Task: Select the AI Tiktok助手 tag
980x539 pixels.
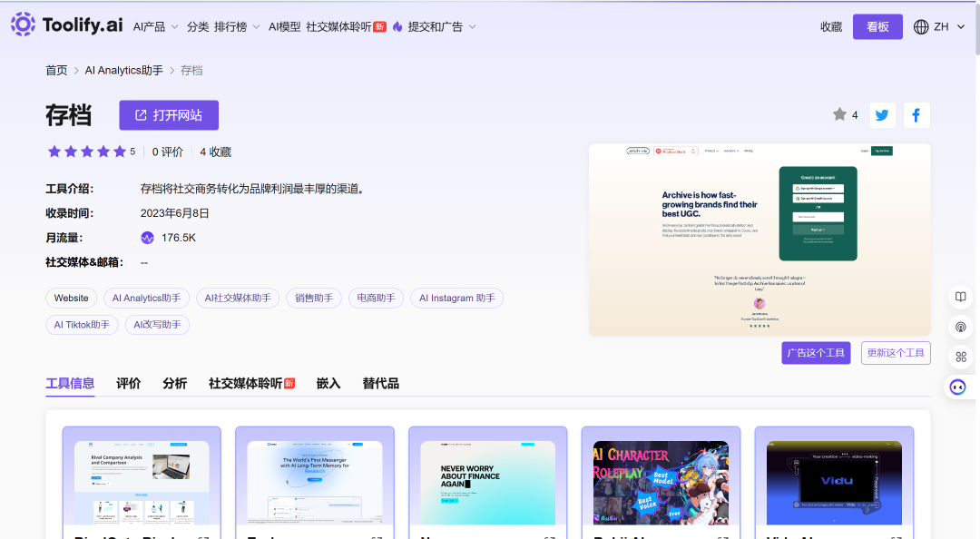Action: tap(82, 325)
